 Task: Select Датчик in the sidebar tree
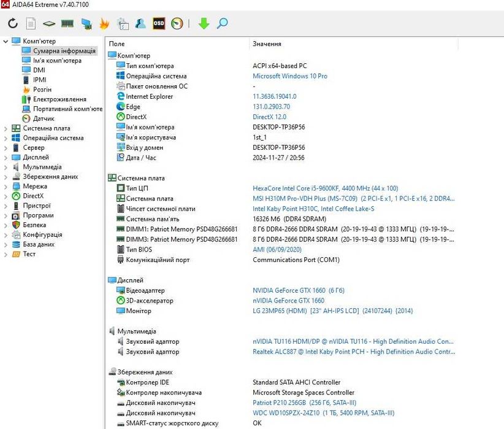44,118
